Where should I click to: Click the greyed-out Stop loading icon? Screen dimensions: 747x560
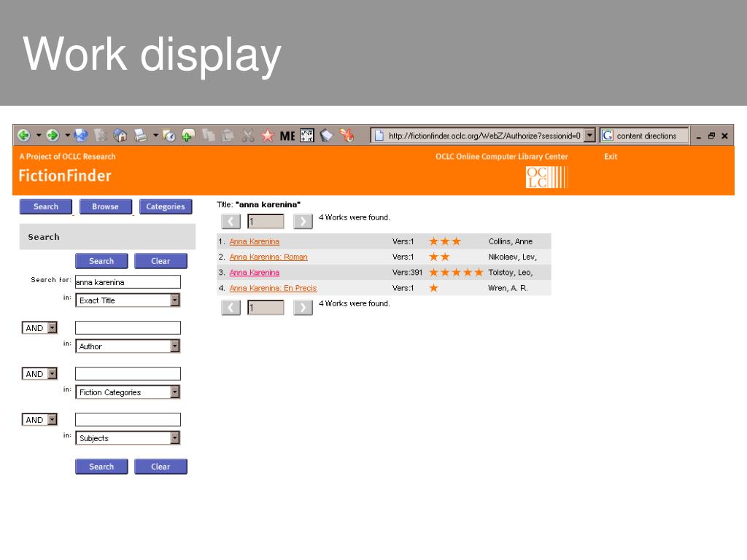point(101,136)
